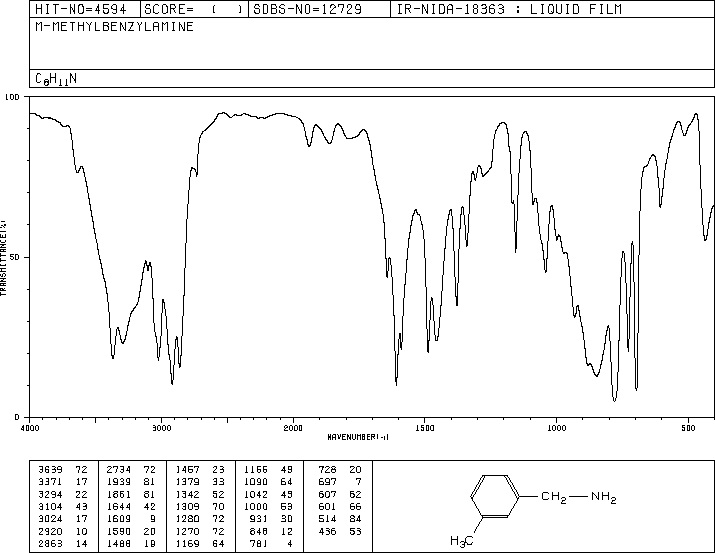Select peak value 2920 in the table

pos(50,532)
